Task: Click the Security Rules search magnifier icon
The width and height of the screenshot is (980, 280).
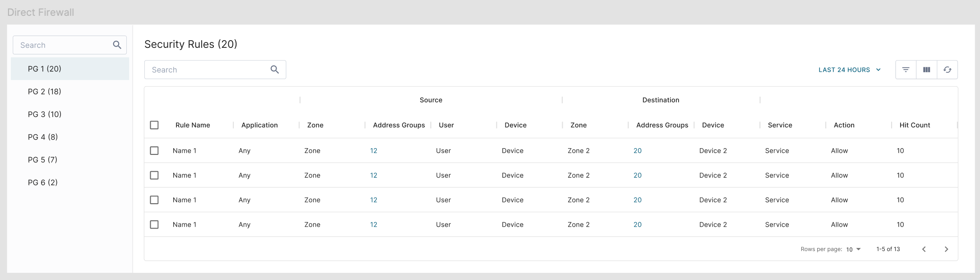Action: pyautogui.click(x=274, y=70)
